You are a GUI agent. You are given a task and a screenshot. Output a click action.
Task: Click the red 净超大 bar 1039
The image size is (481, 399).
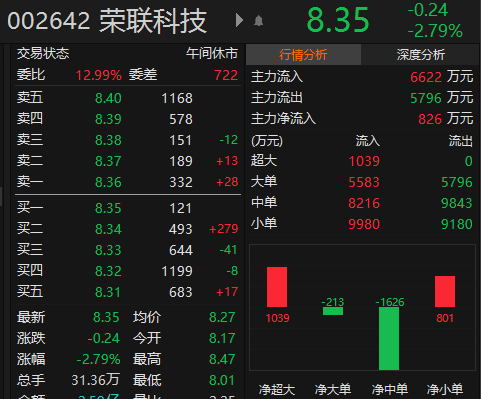[x=277, y=287]
